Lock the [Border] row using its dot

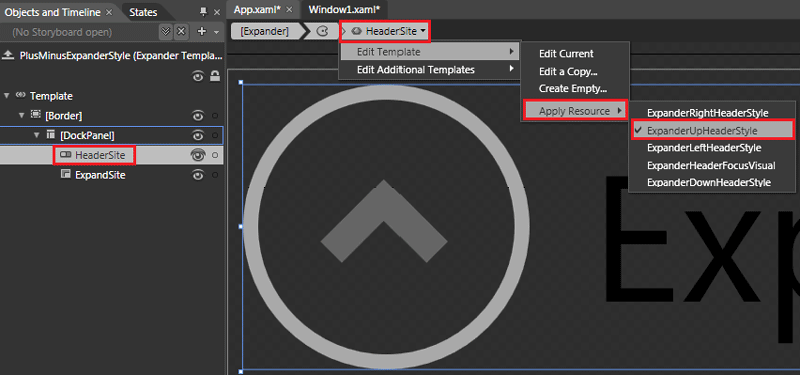[215, 116]
